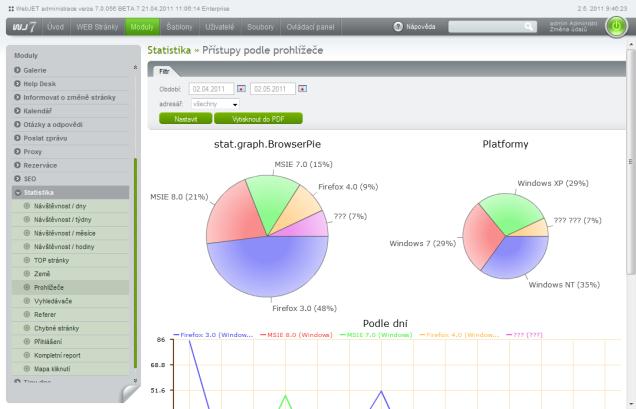Open calendar picker for end date

[x=303, y=88]
